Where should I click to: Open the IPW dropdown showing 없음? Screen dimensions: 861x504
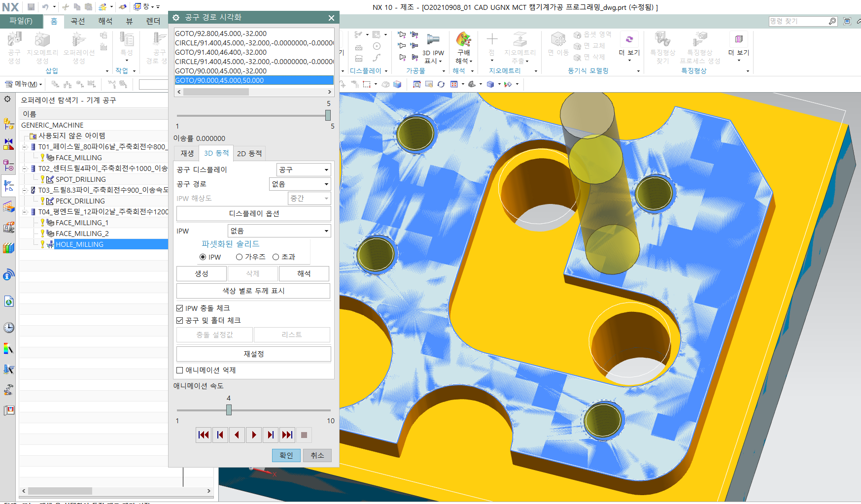(x=279, y=231)
